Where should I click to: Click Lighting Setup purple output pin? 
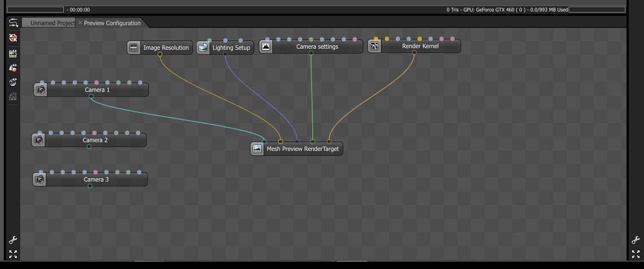pyautogui.click(x=225, y=54)
